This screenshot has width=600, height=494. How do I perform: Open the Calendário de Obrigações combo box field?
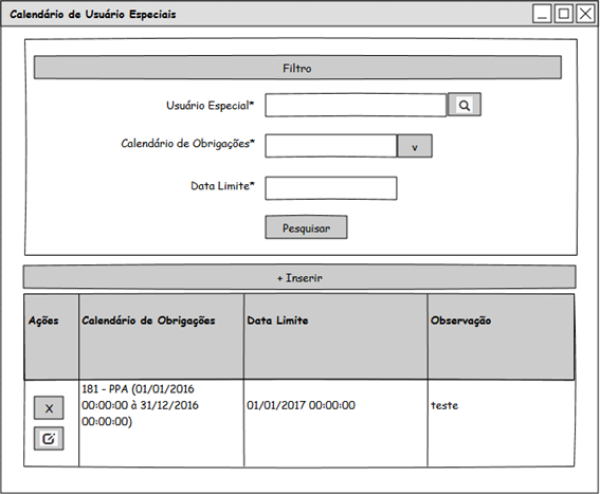[331, 146]
